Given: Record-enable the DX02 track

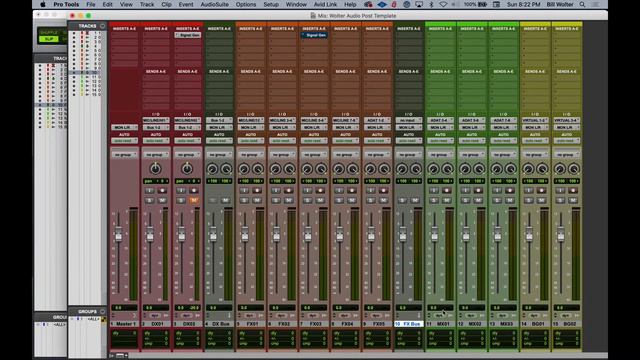Looking at the screenshot, I should (x=194, y=191).
